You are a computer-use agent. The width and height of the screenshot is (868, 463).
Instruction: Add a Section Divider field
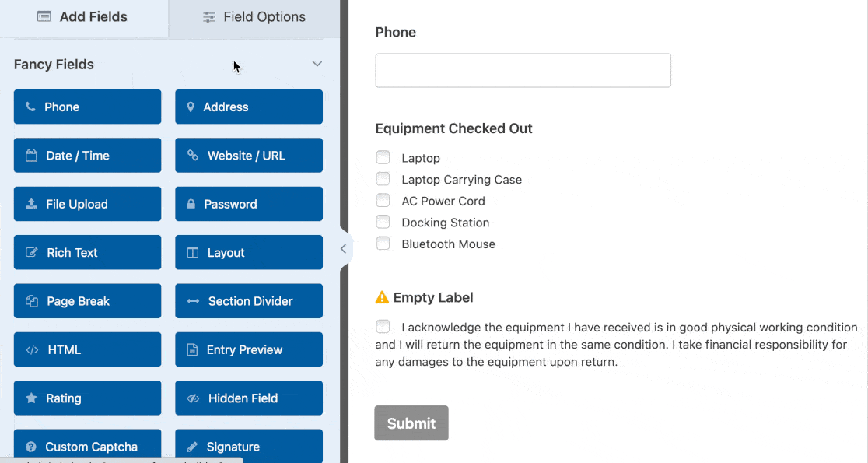click(249, 301)
